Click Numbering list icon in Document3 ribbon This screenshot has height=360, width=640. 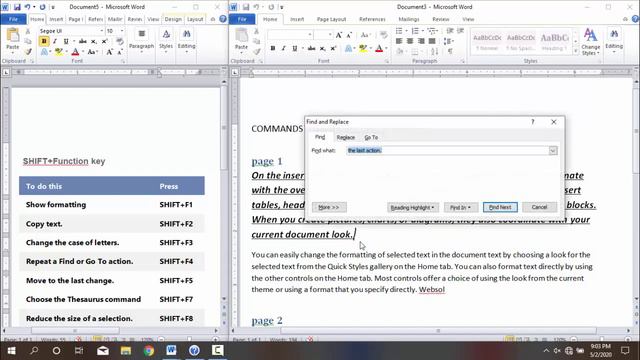(416, 31)
